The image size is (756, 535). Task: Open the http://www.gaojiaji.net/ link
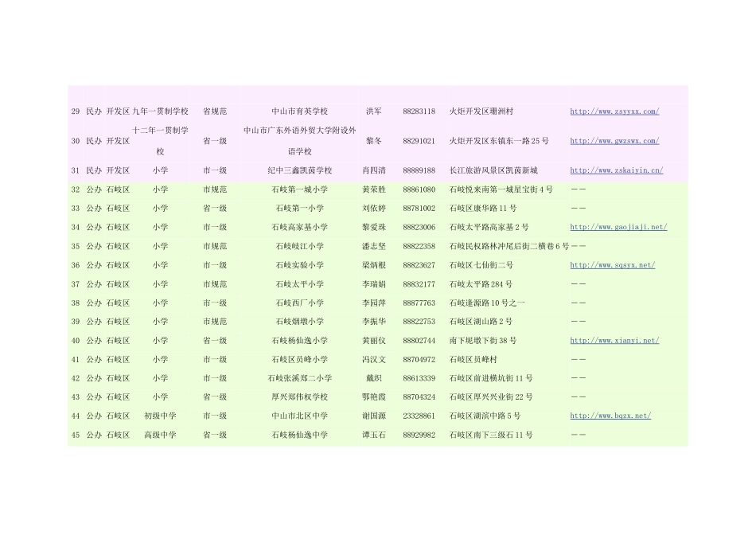pos(618,227)
